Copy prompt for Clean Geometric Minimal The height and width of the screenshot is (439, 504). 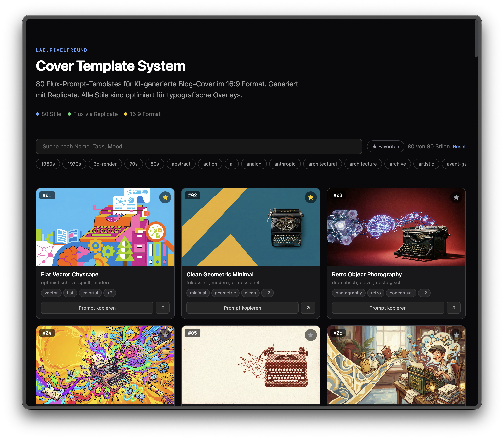[x=242, y=308]
